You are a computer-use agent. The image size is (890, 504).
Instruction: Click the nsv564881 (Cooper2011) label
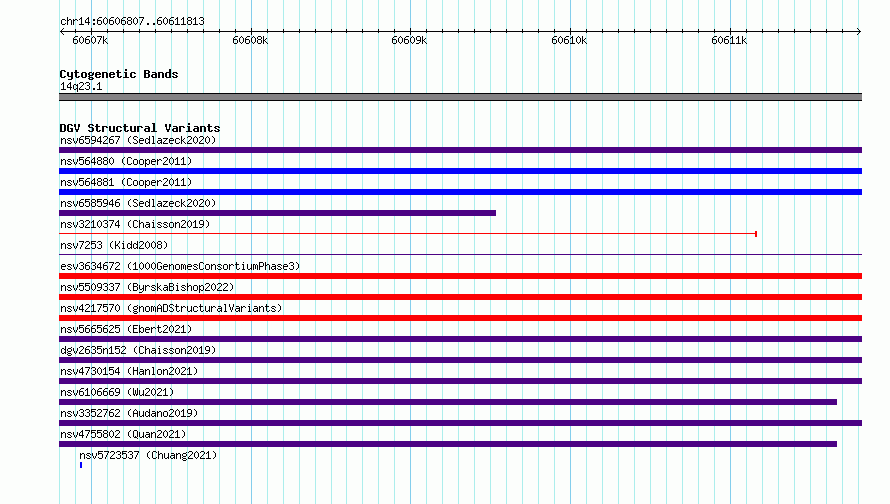[x=126, y=182]
